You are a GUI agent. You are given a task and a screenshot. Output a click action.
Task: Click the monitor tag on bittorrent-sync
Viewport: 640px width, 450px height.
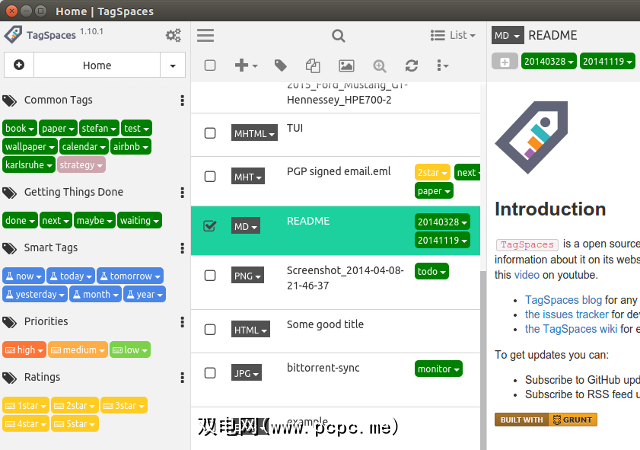click(438, 369)
